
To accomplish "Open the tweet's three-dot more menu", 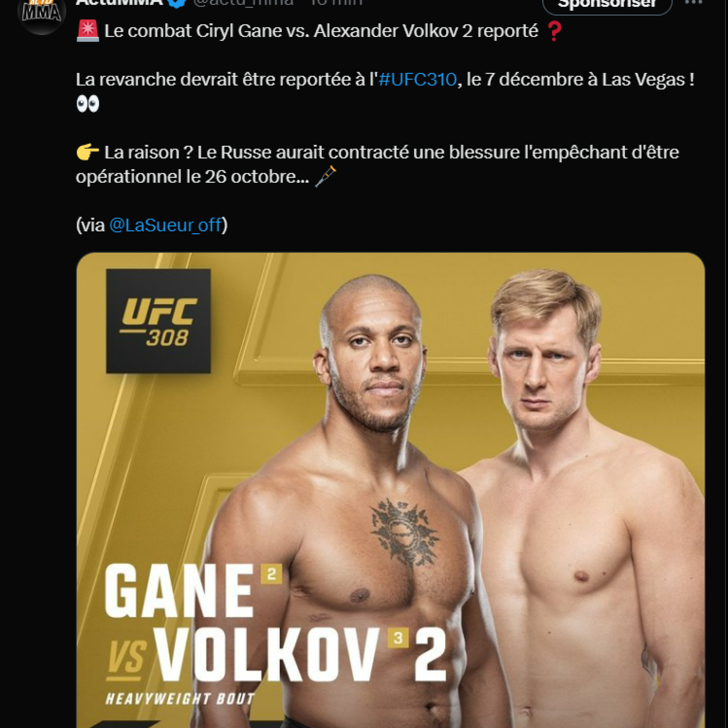I will coord(694,2).
